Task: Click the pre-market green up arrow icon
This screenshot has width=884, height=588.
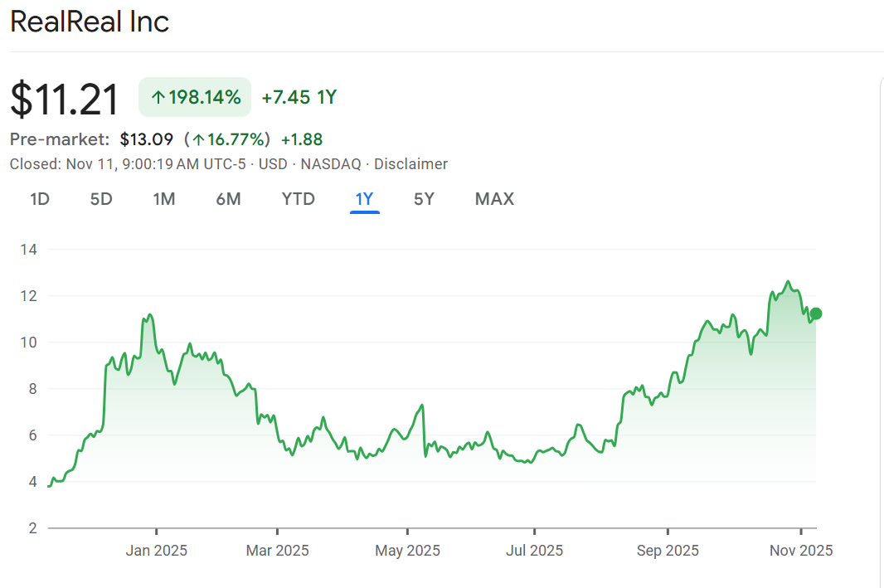Action: (x=198, y=139)
